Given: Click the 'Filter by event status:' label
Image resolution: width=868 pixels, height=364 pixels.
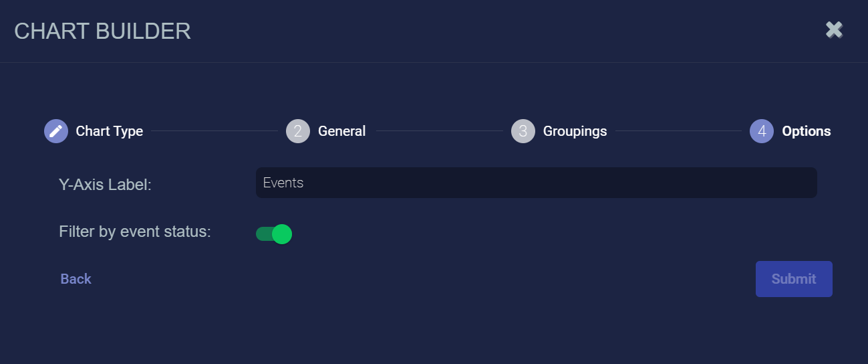Looking at the screenshot, I should tap(135, 232).
